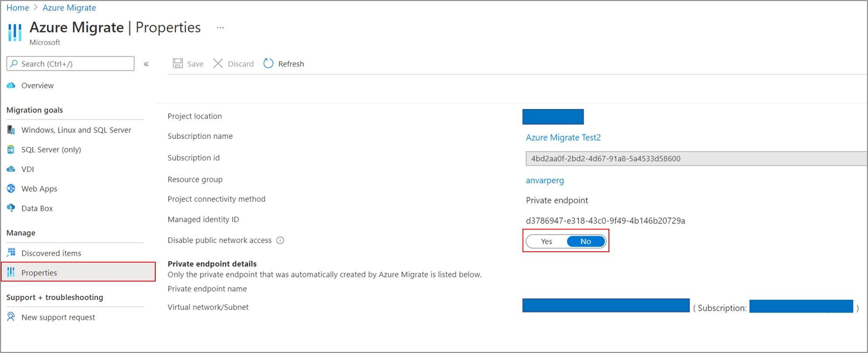This screenshot has width=868, height=353.
Task: Click the Discovered items grid icon
Action: click(11, 253)
